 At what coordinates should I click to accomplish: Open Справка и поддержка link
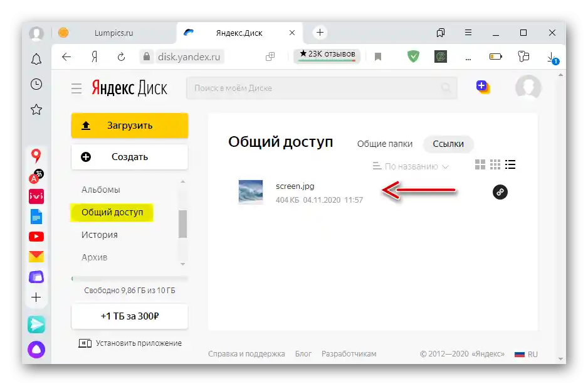(246, 354)
